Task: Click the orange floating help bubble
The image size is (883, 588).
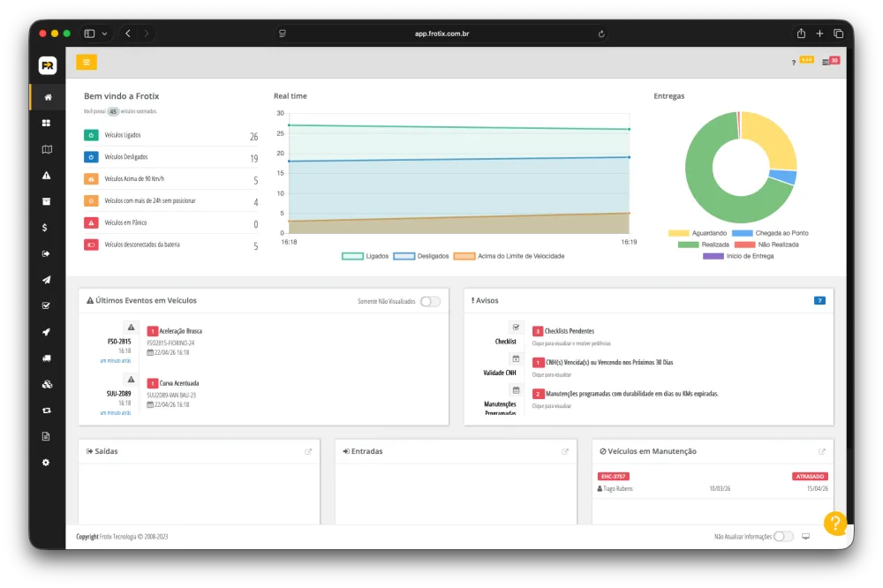Action: click(834, 524)
